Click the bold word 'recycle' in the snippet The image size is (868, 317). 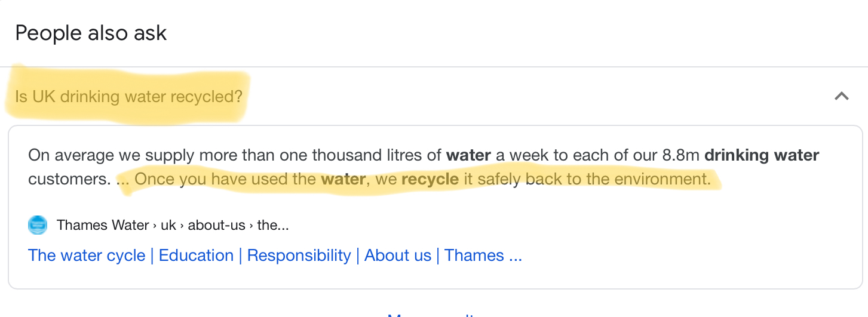pos(430,179)
